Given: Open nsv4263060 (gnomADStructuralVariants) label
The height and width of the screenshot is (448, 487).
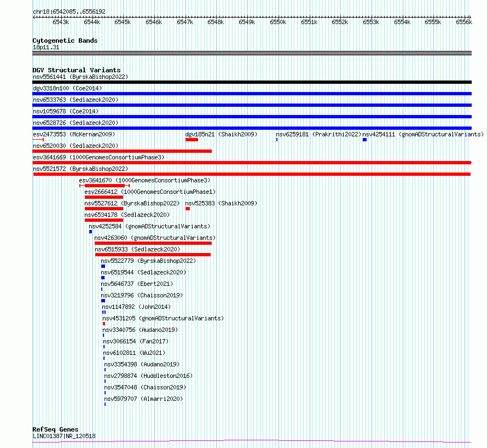Looking at the screenshot, I should [x=155, y=238].
